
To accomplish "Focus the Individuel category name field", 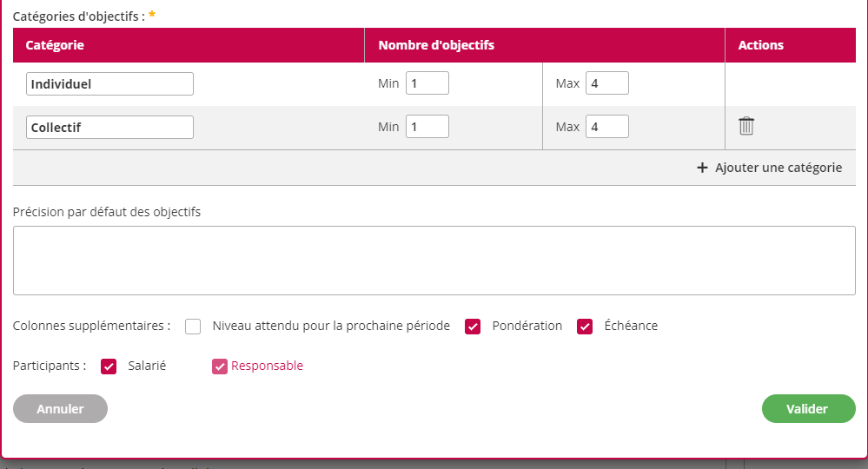I will pos(109,84).
